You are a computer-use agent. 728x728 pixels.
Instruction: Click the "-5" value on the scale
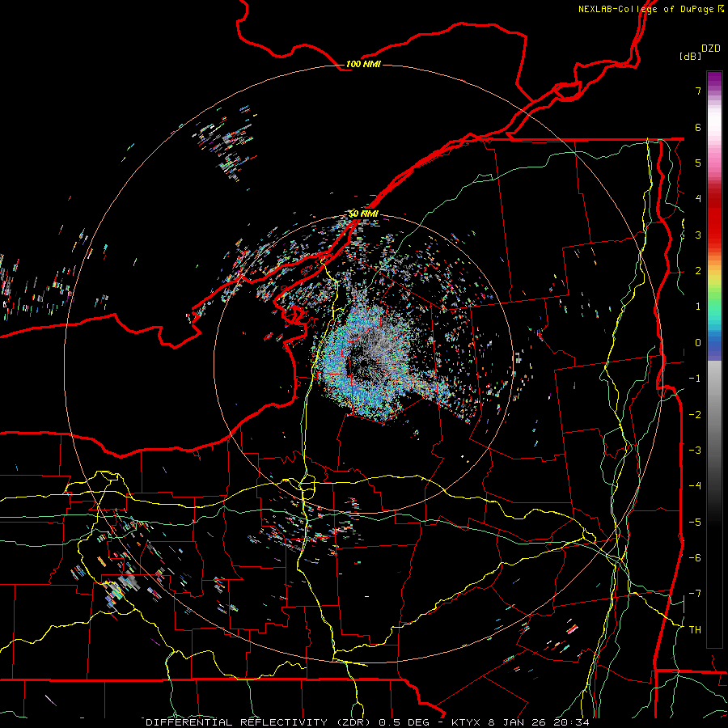(x=695, y=522)
